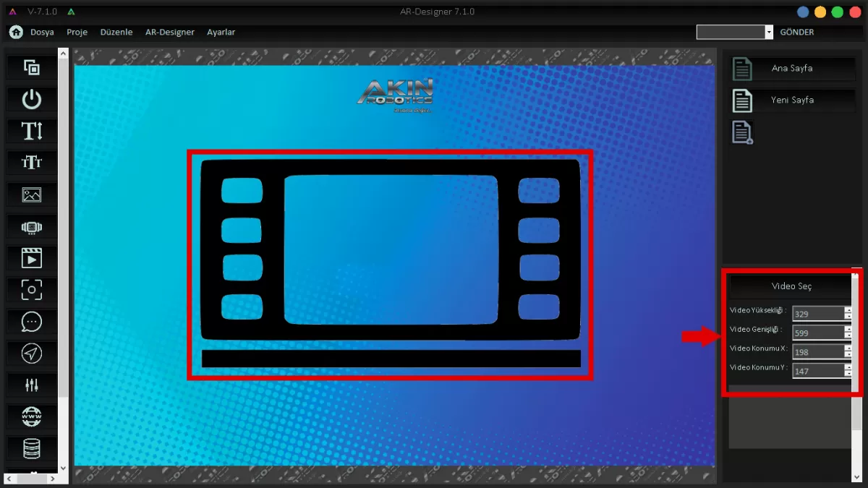Decrease Video Konumu Y with down arrow
This screenshot has width=868, height=488.
(x=848, y=374)
